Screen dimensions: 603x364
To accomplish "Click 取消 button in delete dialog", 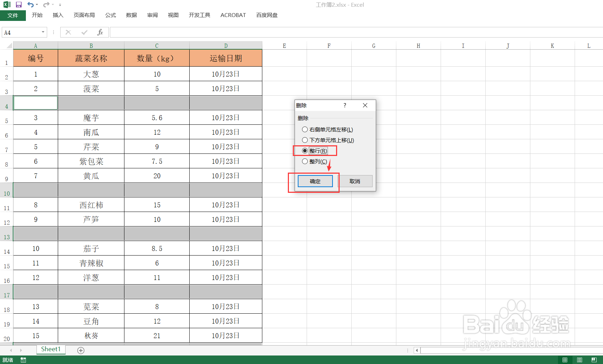I will pos(355,181).
